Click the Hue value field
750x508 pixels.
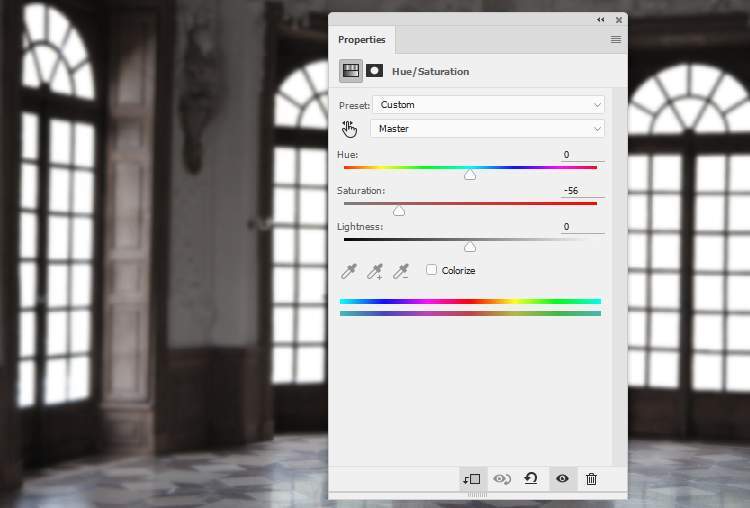[x=583, y=155]
